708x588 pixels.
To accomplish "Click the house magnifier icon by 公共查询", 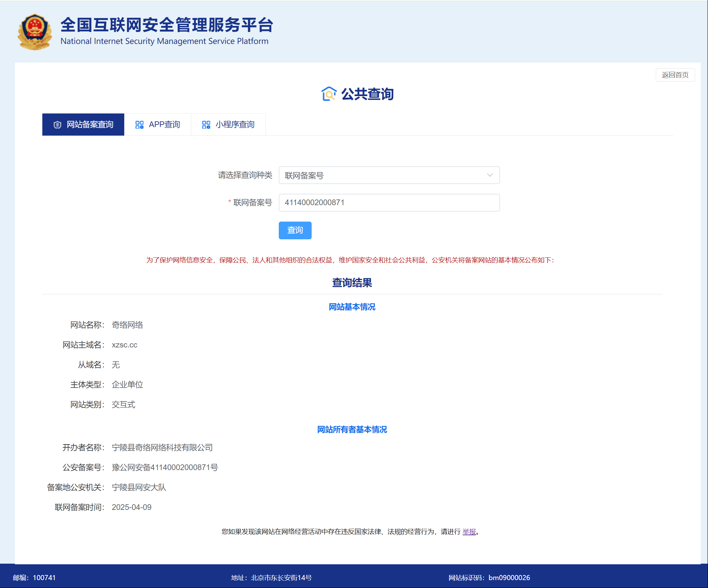I will [329, 94].
